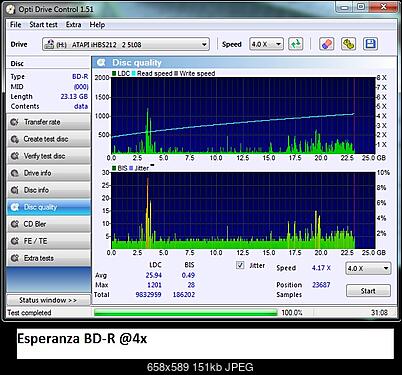Click the Jitter legend swatch in lower chart
This screenshot has height=375, width=402.
click(131, 168)
